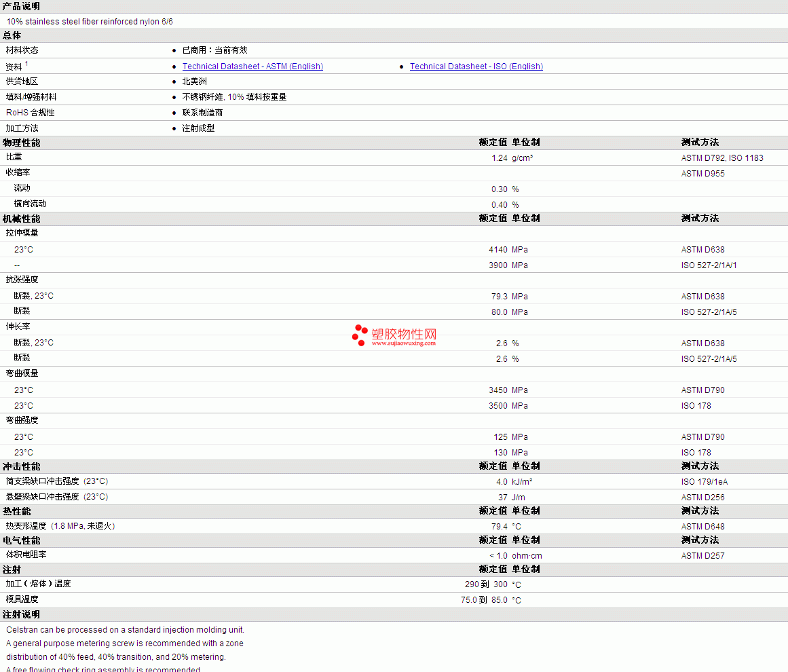Open the Technical Datasheet - ISO (English) link
The width and height of the screenshot is (788, 672).
point(476,67)
